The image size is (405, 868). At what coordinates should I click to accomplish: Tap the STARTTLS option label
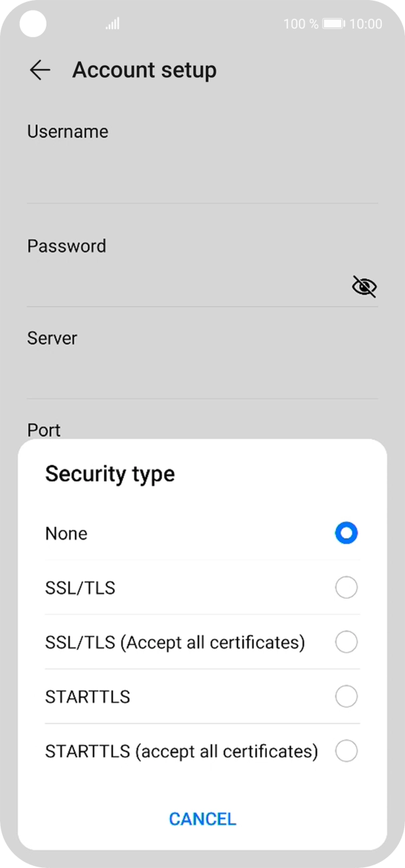click(x=88, y=697)
